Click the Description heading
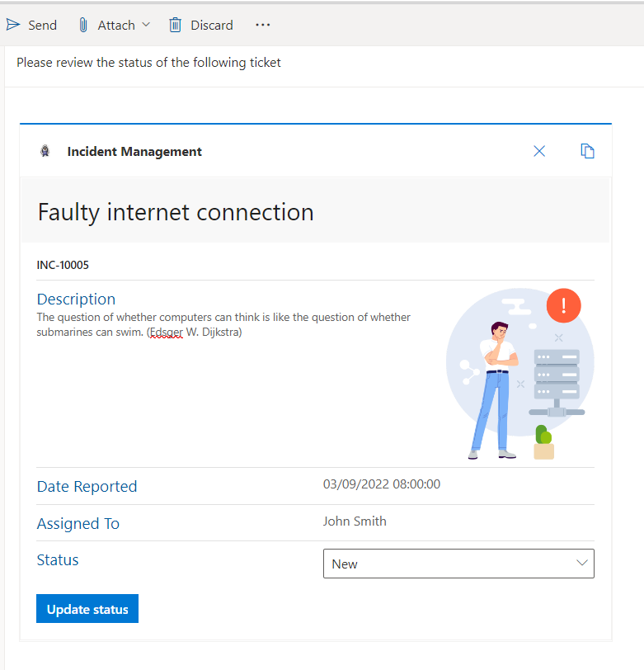 coord(76,299)
